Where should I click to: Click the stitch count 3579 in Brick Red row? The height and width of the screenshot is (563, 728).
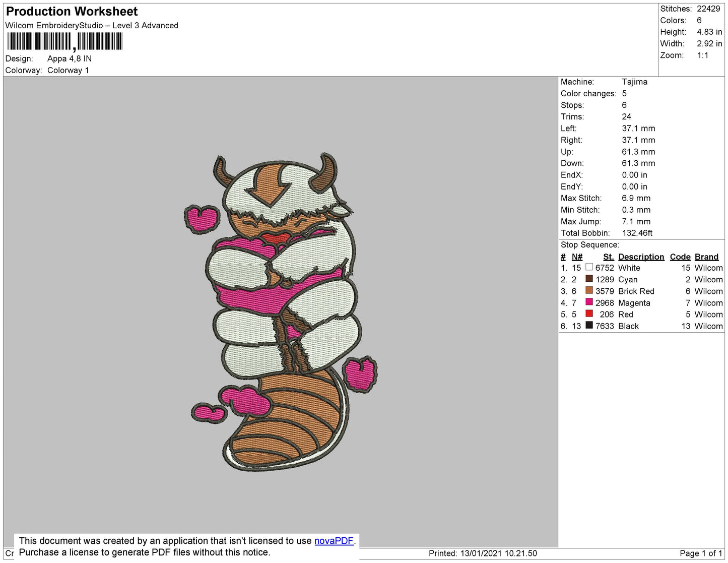[605, 291]
